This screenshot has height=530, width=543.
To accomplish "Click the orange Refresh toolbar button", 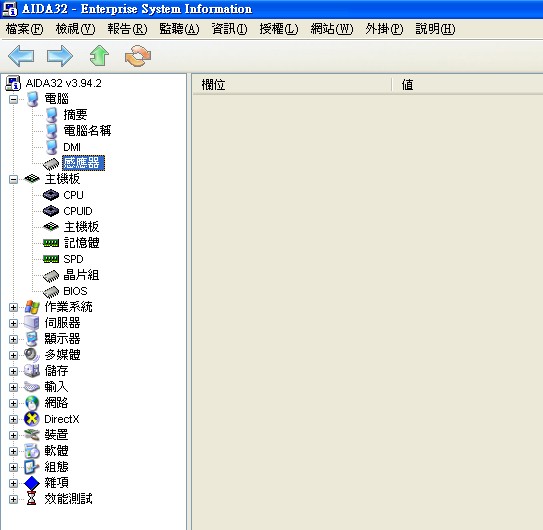I will pos(138,56).
